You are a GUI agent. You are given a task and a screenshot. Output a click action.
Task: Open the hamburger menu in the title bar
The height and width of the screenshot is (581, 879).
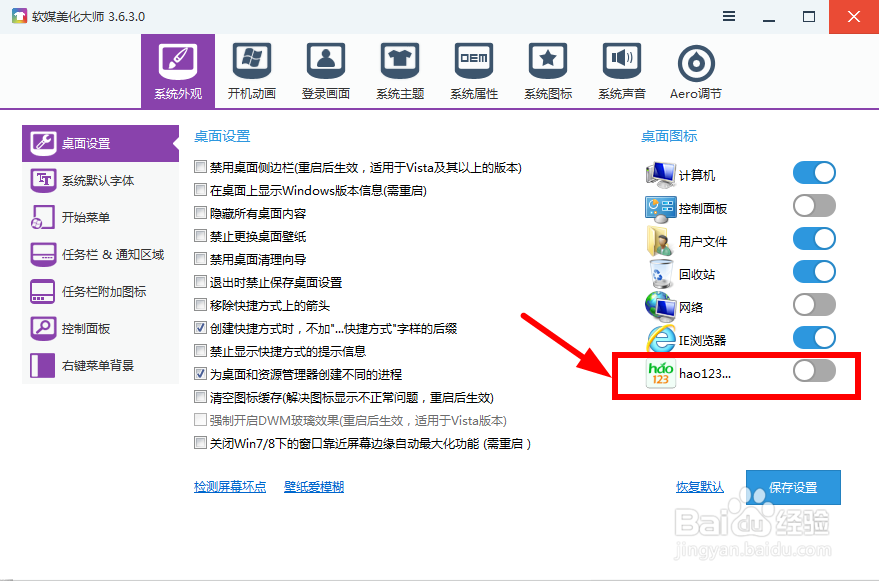[728, 16]
